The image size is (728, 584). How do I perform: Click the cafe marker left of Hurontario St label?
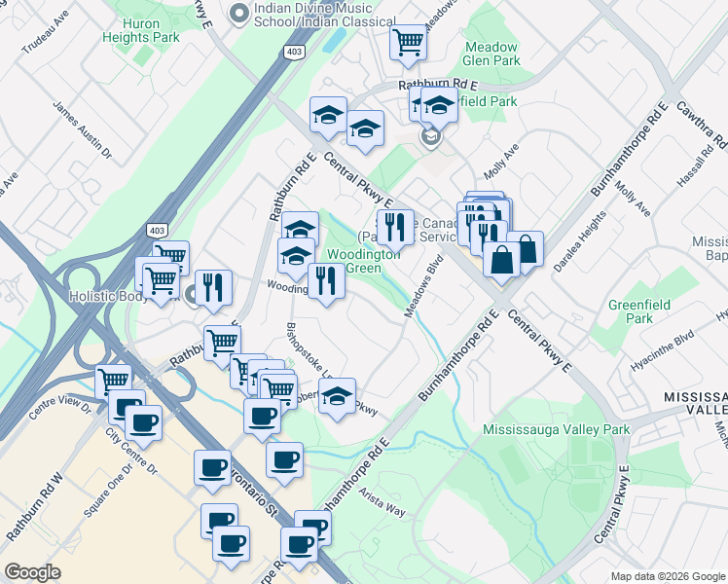tap(212, 469)
